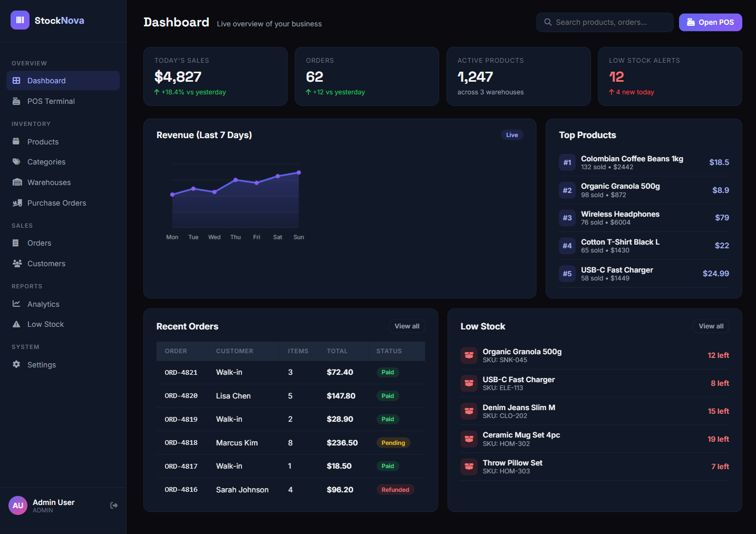Click the box icon for Denim Jeans Slim M

(x=469, y=411)
